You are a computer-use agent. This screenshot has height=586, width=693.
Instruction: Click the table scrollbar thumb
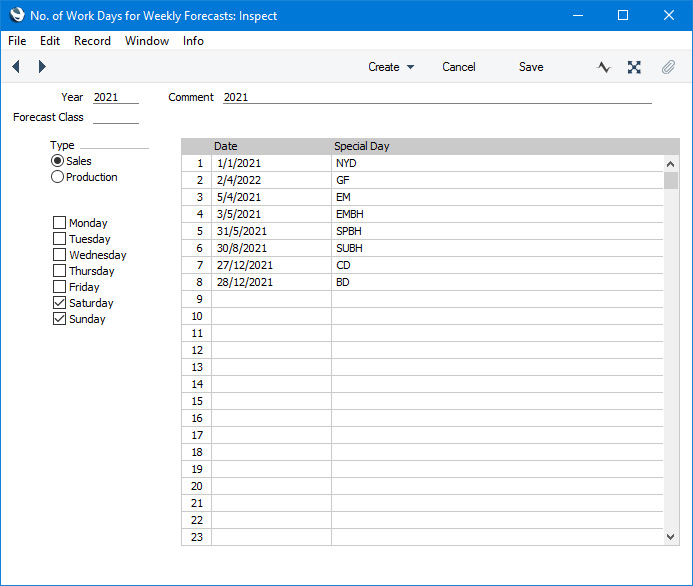(x=670, y=181)
